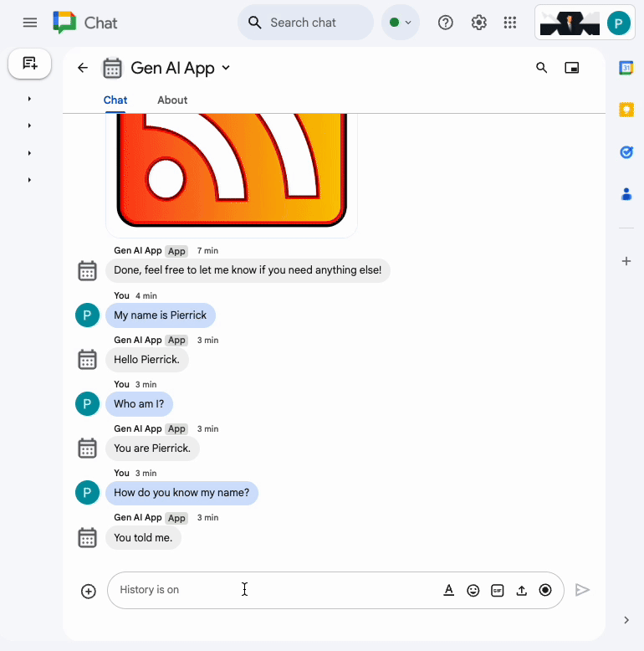Click the RSS feed image thumbnail
The image size is (644, 651).
click(232, 172)
